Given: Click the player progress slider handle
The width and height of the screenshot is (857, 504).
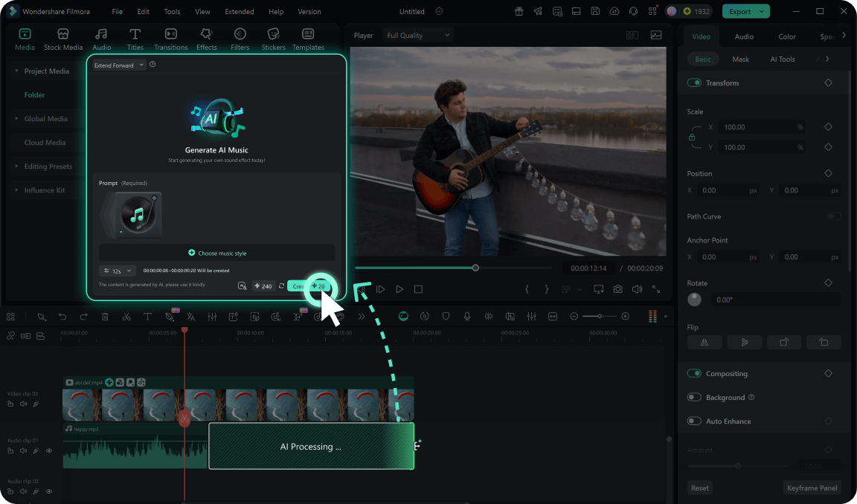Looking at the screenshot, I should click(475, 268).
